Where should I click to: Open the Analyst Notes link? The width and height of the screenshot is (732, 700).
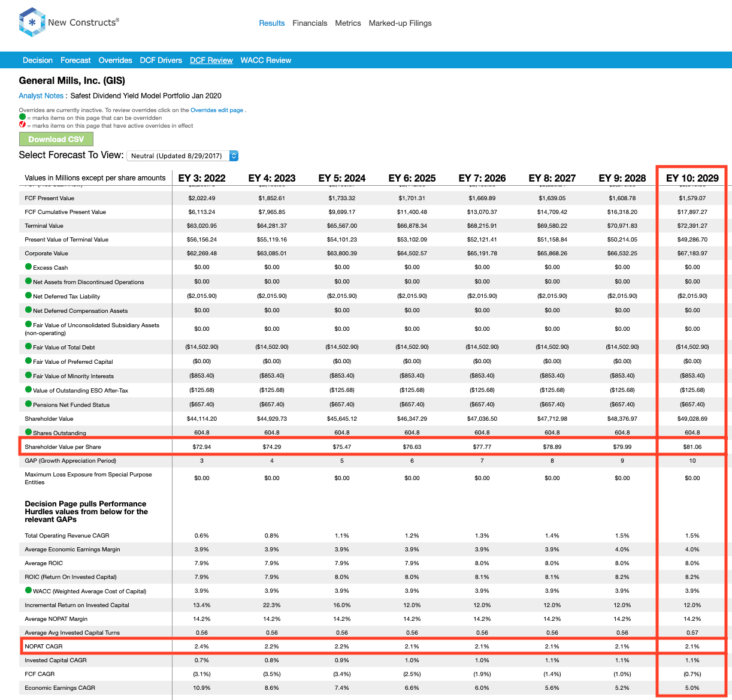(41, 96)
